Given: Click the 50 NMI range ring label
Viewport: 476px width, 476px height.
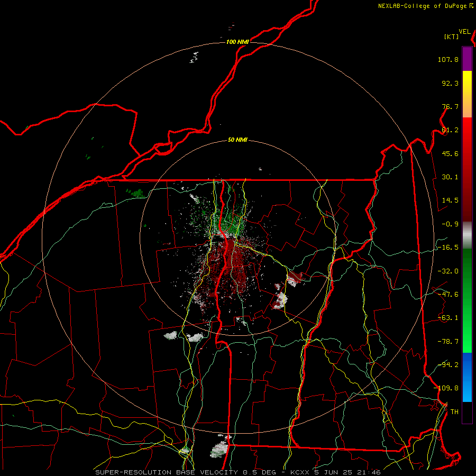Looking at the screenshot, I should point(237,140).
